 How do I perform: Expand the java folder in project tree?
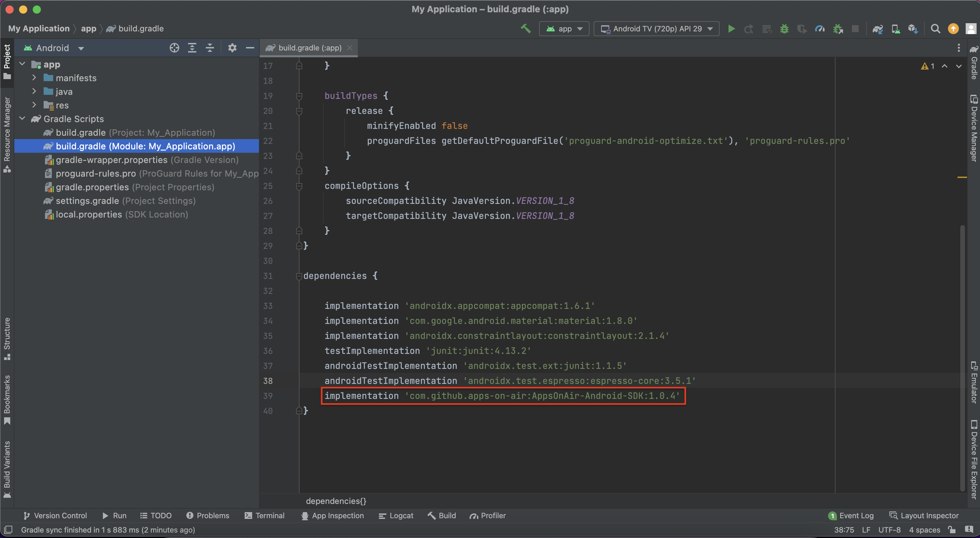(x=34, y=91)
